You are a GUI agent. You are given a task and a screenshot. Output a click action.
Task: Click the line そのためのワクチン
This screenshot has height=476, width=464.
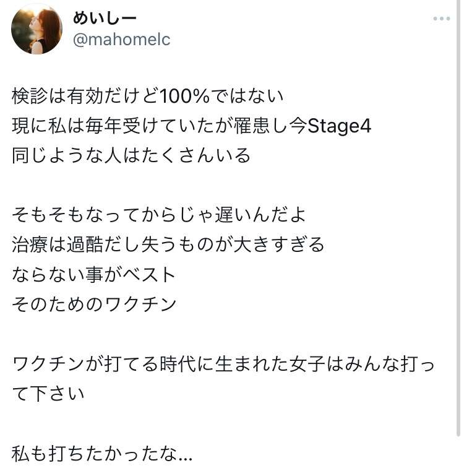click(x=94, y=304)
